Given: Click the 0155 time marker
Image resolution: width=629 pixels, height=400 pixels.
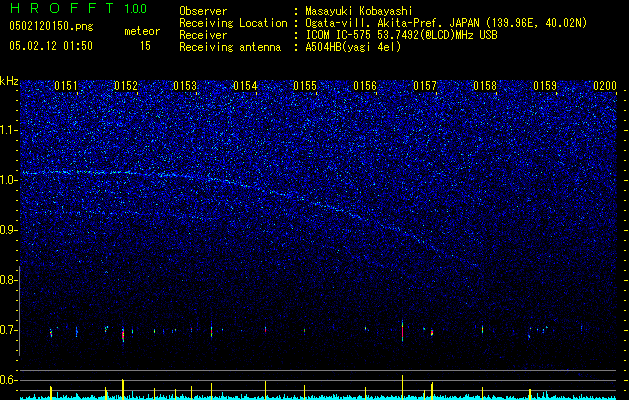Looking at the screenshot, I should pyautogui.click(x=305, y=86).
